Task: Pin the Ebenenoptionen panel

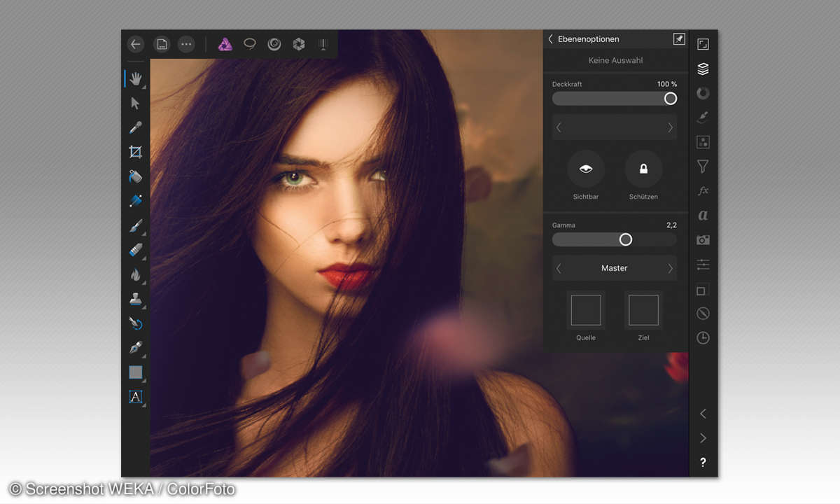Action: tap(678, 39)
